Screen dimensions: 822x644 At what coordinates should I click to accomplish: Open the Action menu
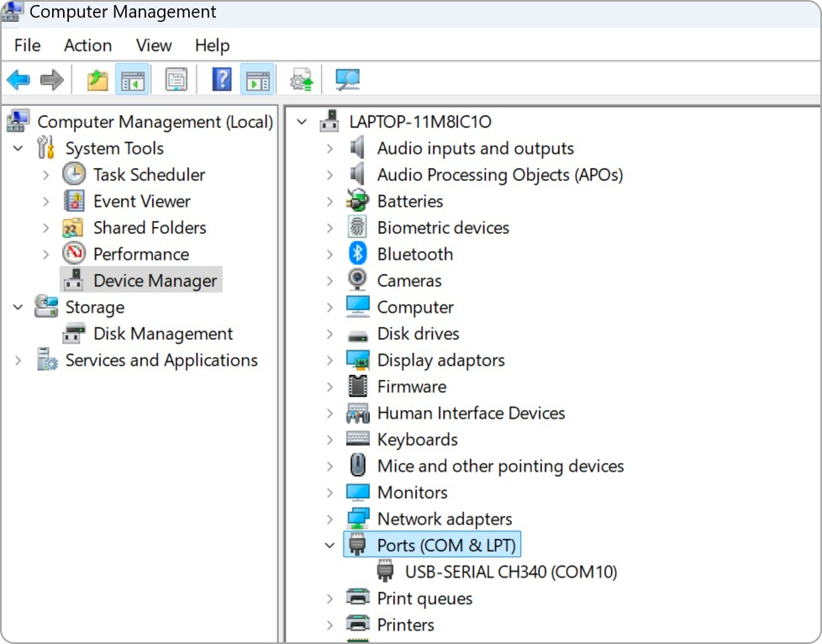tap(87, 45)
